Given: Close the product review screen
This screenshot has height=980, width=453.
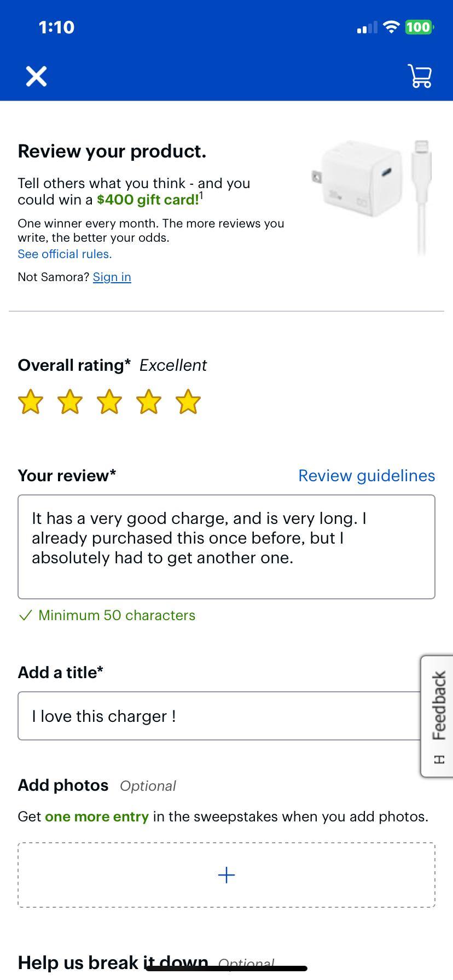Looking at the screenshot, I should click(x=36, y=76).
